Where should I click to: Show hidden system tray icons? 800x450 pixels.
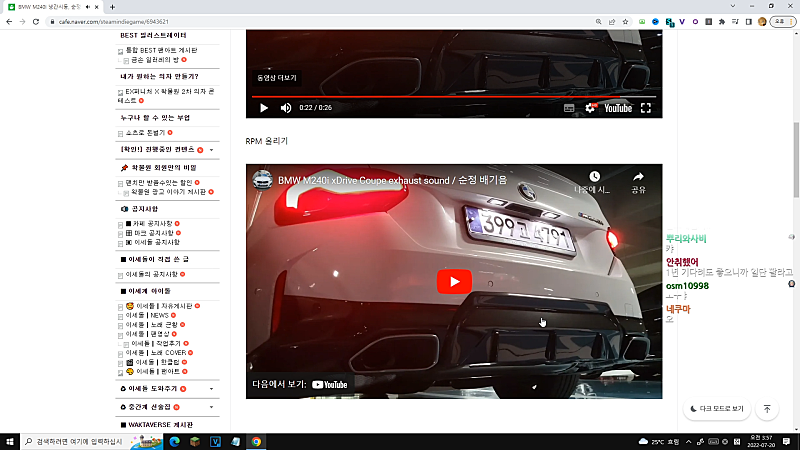(688, 441)
